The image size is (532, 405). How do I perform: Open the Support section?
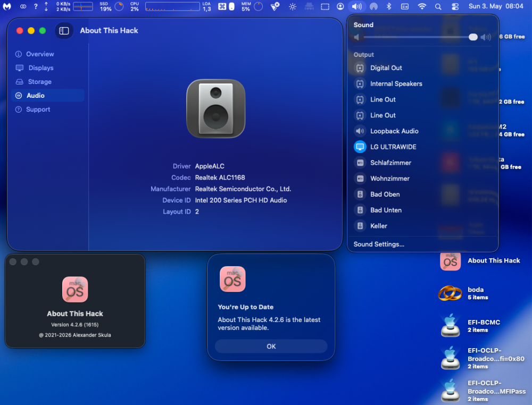[x=47, y=109]
